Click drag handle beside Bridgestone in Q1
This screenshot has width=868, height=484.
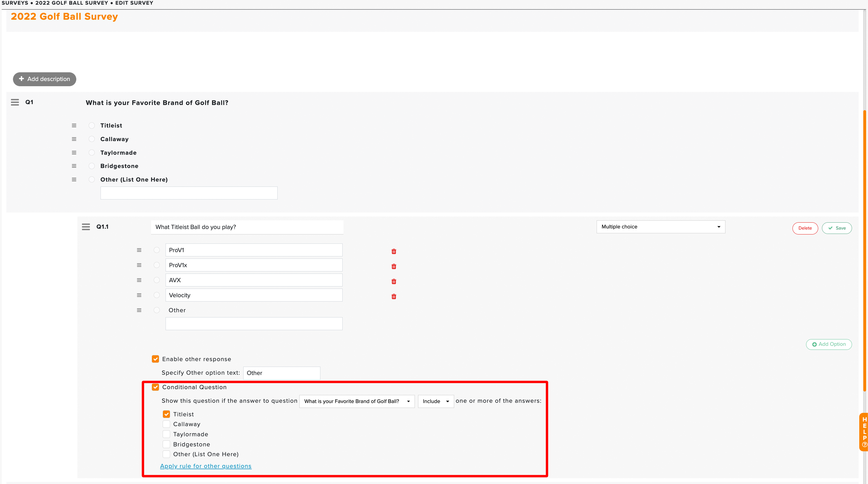pyautogui.click(x=74, y=166)
